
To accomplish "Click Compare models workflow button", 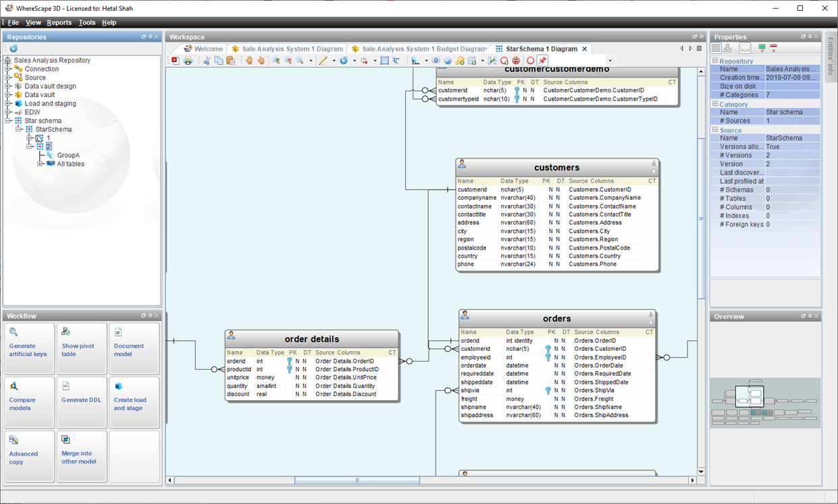I will point(28,403).
